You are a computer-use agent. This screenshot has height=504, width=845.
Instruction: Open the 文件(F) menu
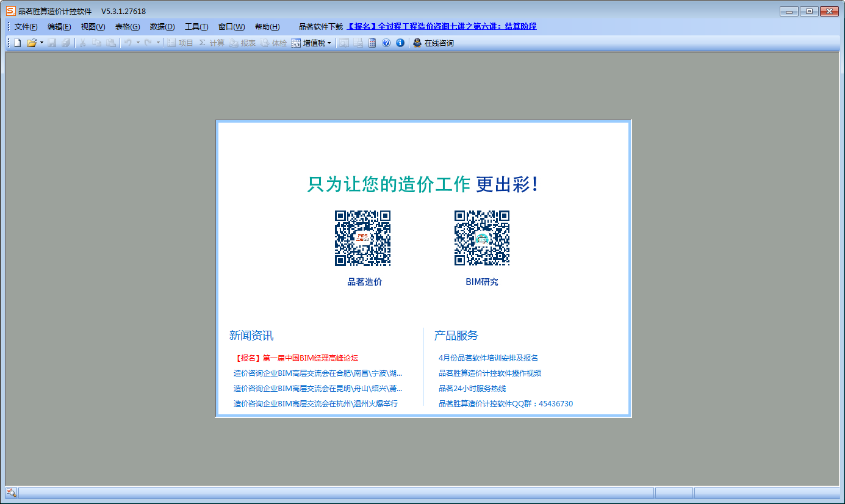click(26, 27)
